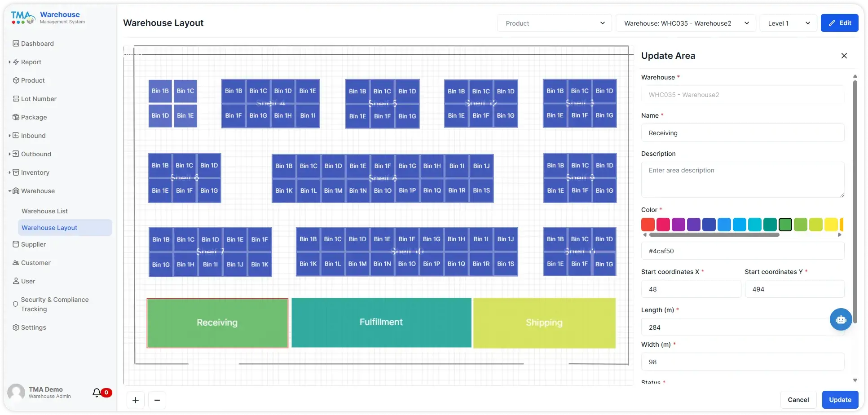This screenshot has width=868, height=415.
Task: Open the chatbot assistant floating icon
Action: coord(841,319)
